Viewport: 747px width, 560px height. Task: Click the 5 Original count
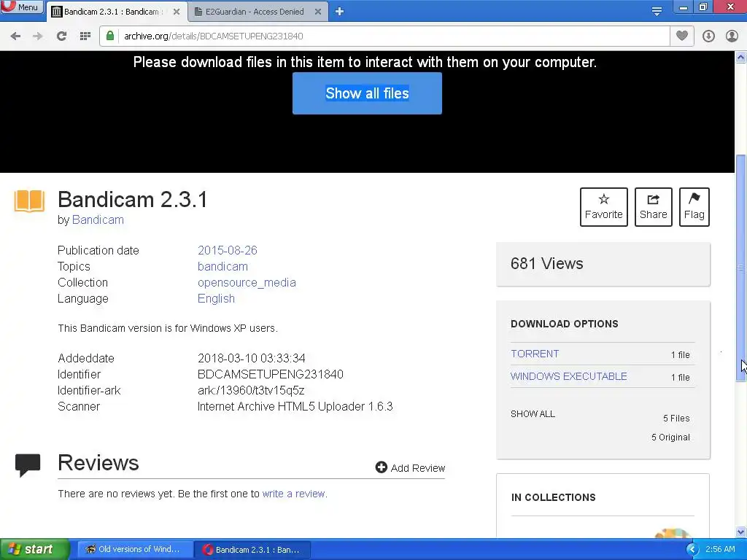pos(670,437)
